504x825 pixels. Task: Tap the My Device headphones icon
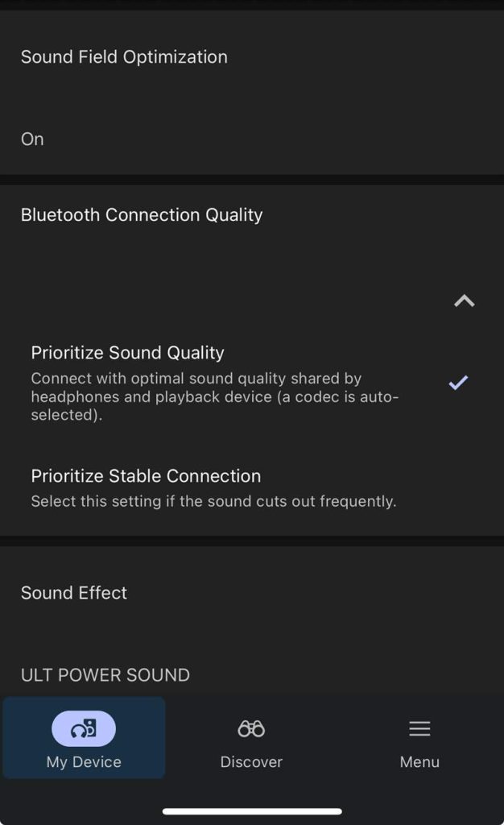point(84,729)
